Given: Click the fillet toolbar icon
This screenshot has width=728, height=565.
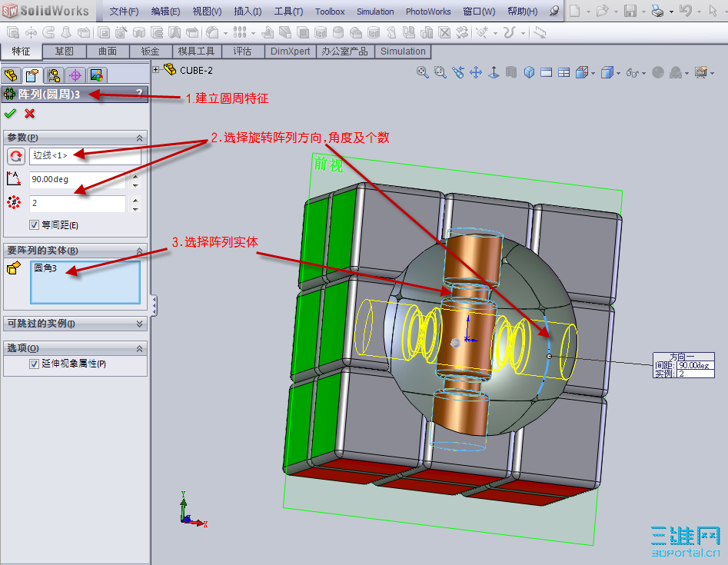Looking at the screenshot, I should pyautogui.click(x=212, y=32).
